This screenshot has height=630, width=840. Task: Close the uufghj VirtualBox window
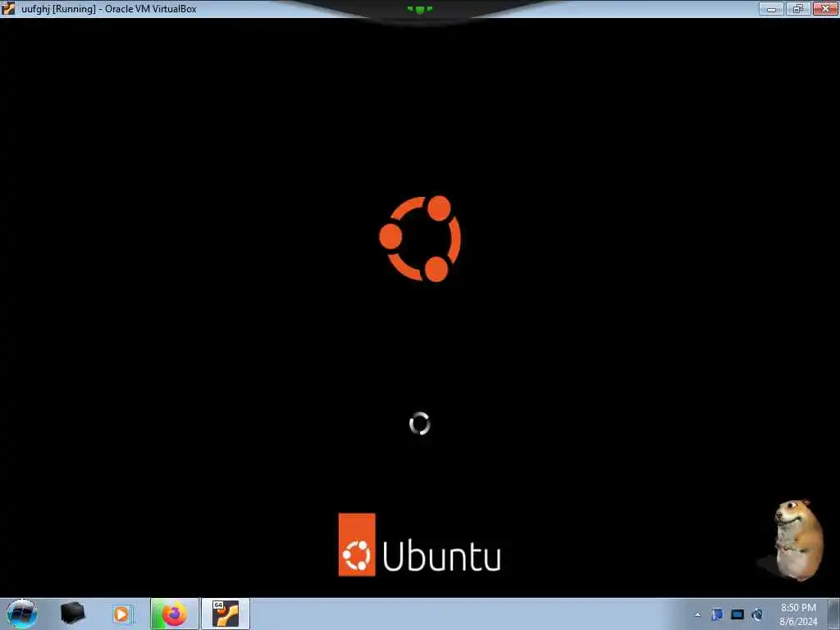(x=825, y=8)
